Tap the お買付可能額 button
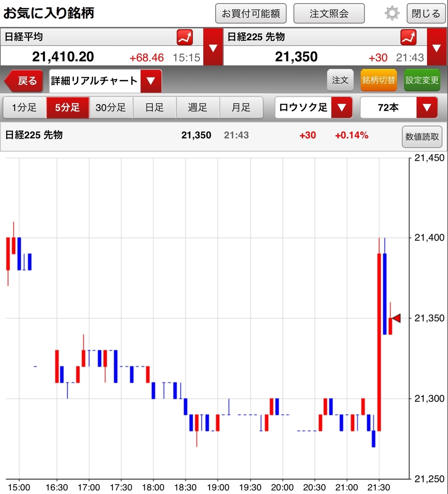 tap(251, 14)
